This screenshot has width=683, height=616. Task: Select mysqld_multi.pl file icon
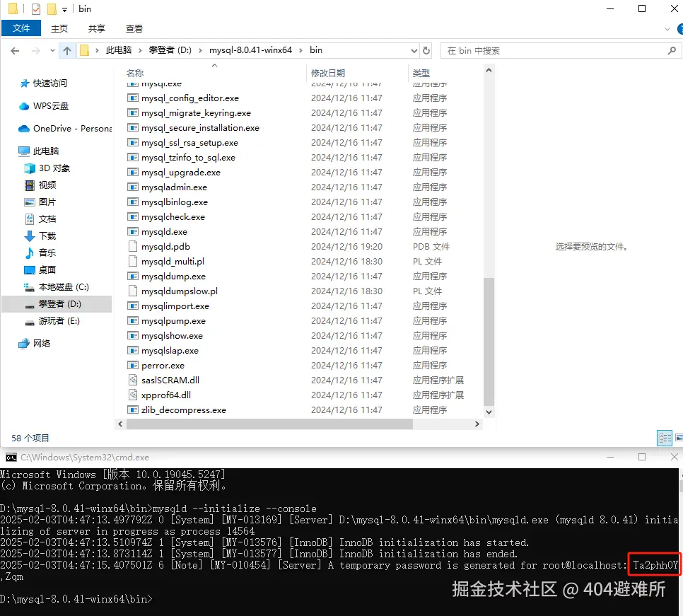pos(133,262)
